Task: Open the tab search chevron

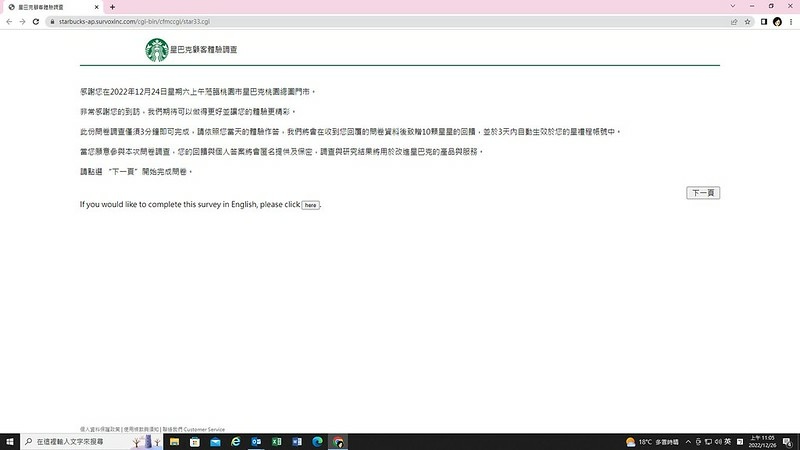Action: click(x=733, y=6)
